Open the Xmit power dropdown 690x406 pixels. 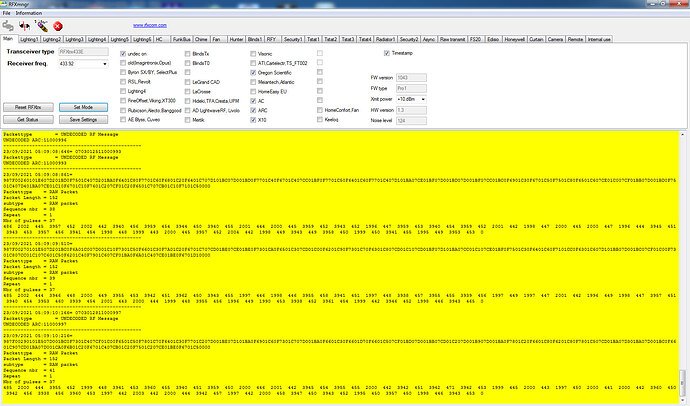[423, 99]
